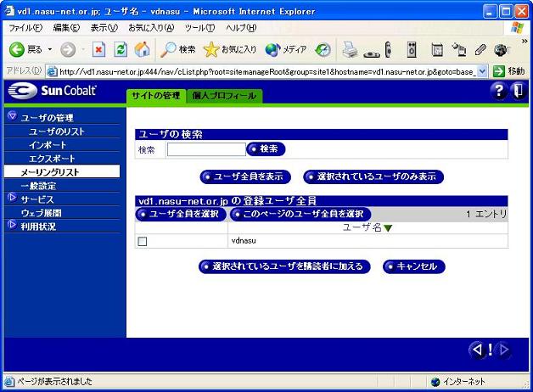
Task: Open the address bar URL dropdown
Action: 482,71
